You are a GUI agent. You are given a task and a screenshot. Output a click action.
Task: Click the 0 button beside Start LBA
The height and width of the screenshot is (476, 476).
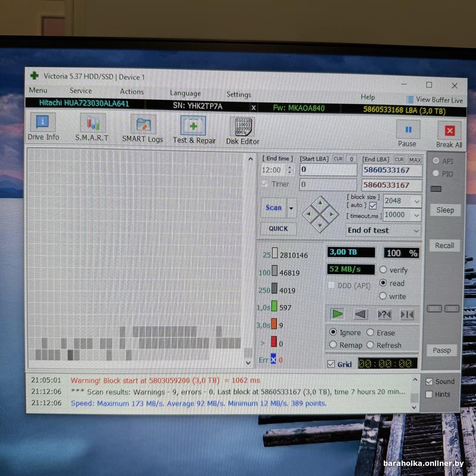pyautogui.click(x=351, y=159)
